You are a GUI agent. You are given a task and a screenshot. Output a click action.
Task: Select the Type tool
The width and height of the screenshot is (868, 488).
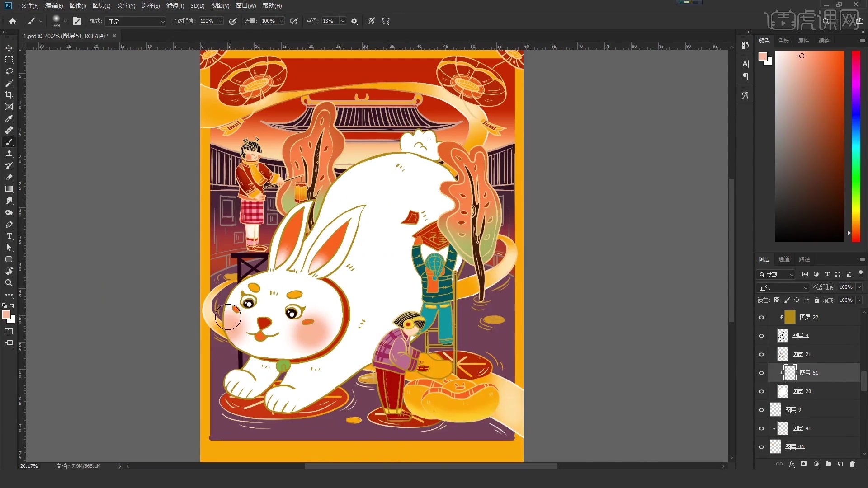[x=9, y=236]
